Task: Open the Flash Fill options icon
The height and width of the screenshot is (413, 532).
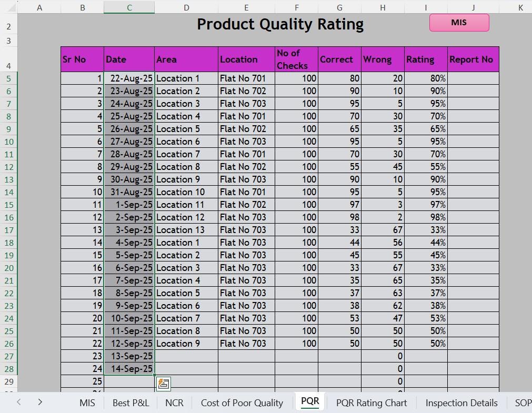Action: click(x=163, y=384)
